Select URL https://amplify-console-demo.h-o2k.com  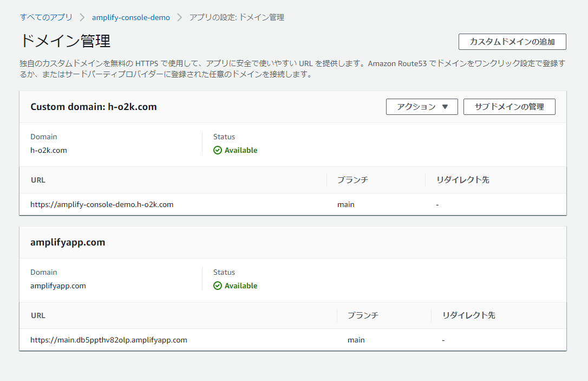pyautogui.click(x=102, y=204)
